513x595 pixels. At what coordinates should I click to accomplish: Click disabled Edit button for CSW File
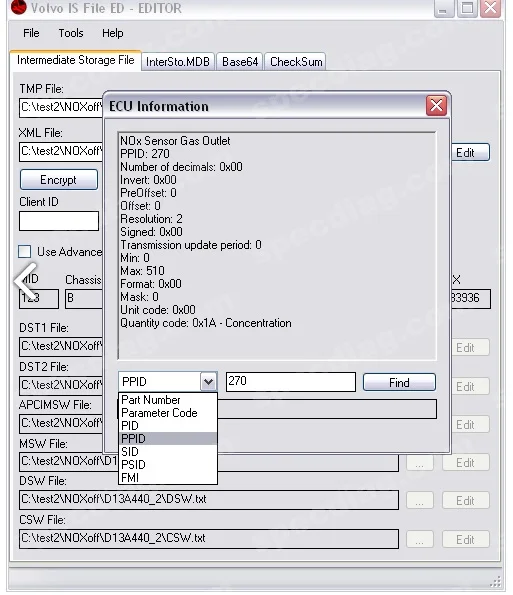point(466,539)
